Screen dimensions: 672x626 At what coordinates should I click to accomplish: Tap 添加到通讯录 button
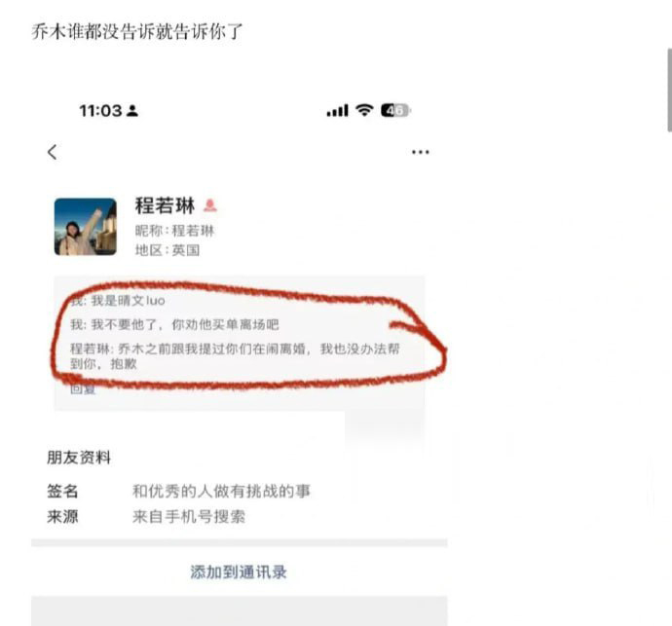point(239,572)
